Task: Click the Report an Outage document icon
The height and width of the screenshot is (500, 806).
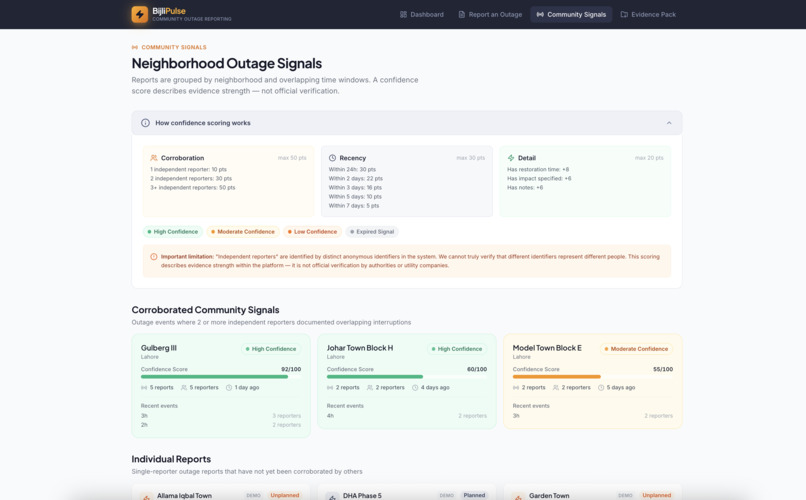Action: [x=462, y=14]
